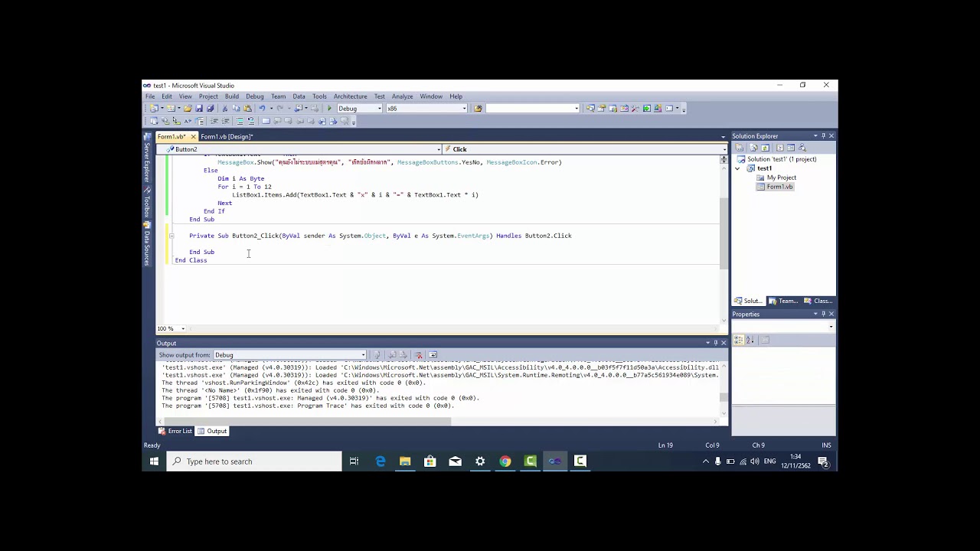Screen dimensions: 980x551
Task: Click the Find in Files folder icon
Action: [x=478, y=108]
